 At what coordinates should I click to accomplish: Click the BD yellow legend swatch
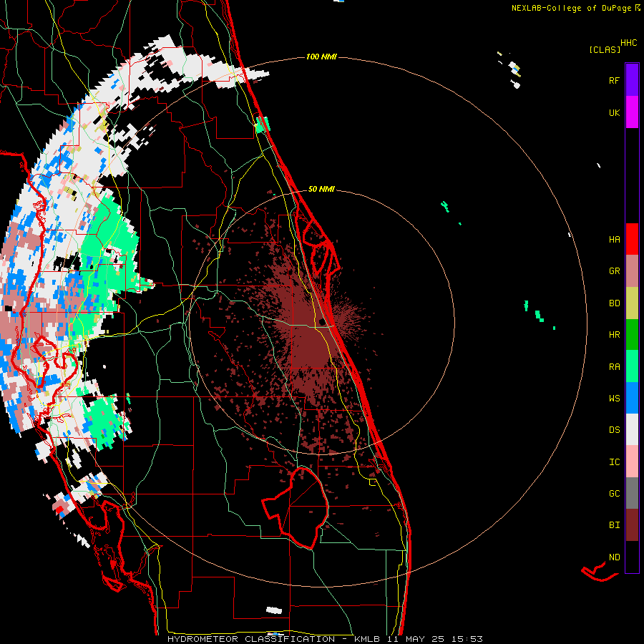(632, 303)
